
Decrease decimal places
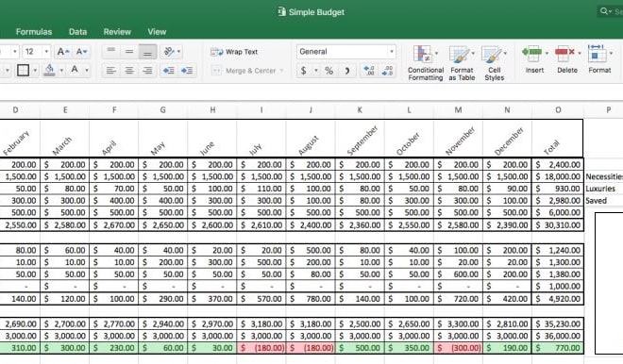(387, 71)
